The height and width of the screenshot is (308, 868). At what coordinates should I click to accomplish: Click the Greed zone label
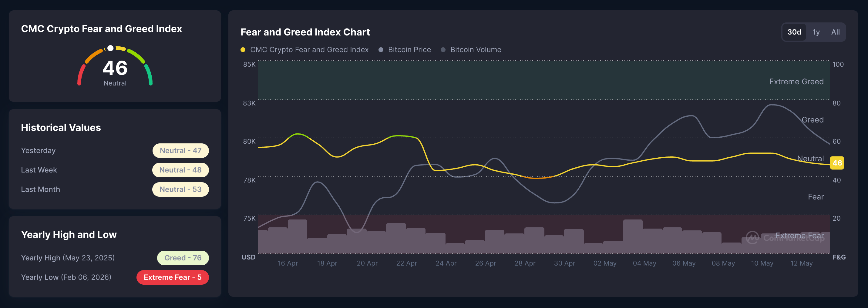click(812, 120)
